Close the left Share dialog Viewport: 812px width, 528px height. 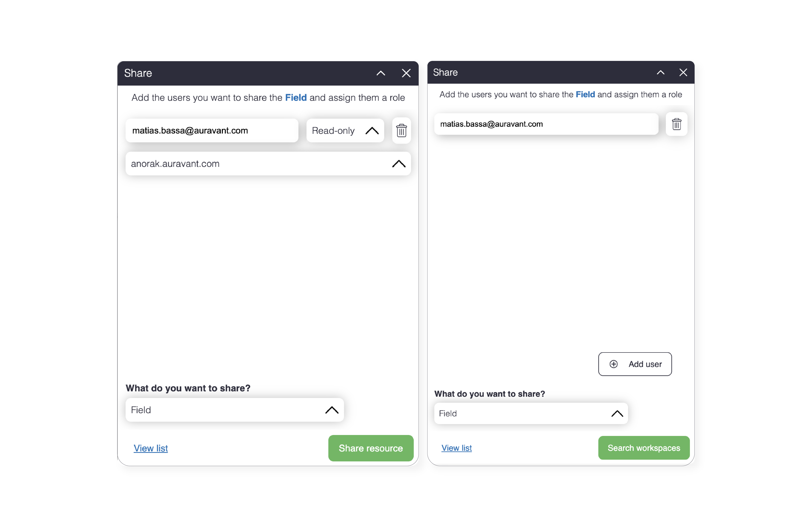click(x=406, y=73)
